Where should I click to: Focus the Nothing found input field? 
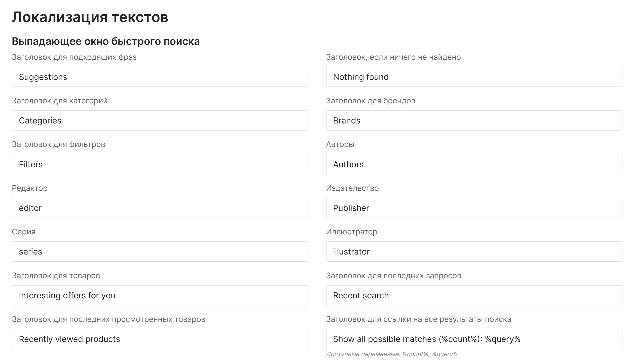tap(474, 77)
